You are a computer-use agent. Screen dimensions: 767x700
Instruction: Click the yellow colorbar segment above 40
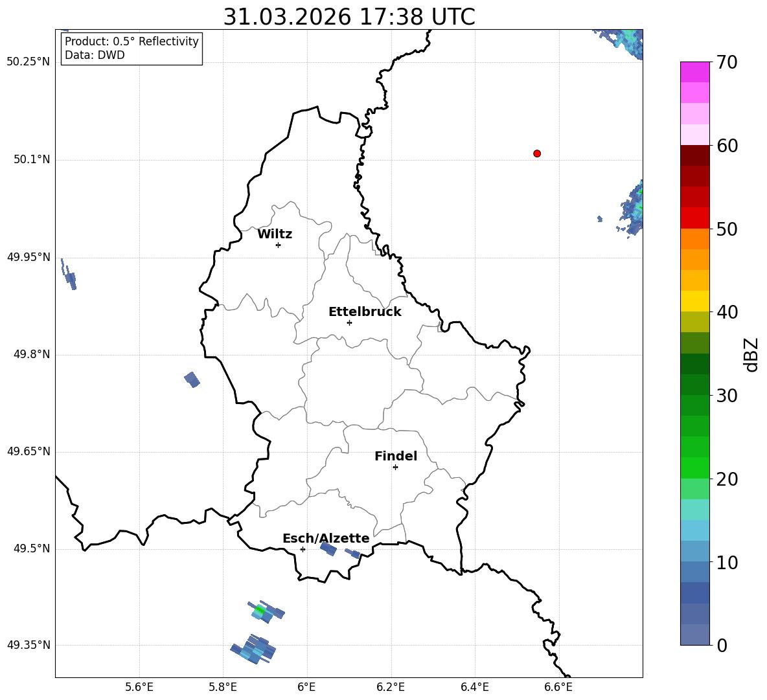click(x=694, y=302)
